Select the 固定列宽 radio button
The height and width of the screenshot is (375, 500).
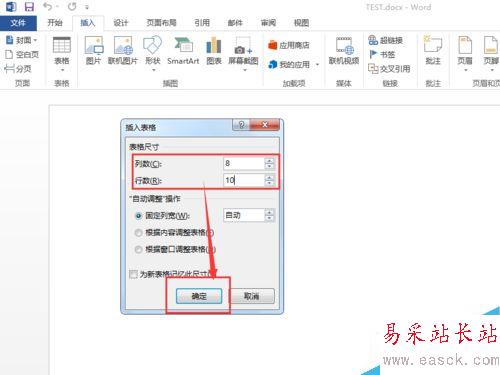139,216
